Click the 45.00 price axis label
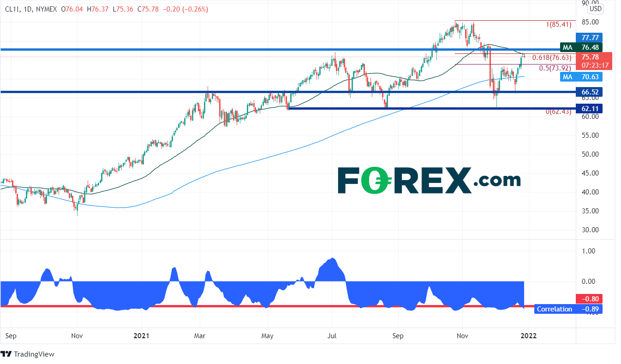The height and width of the screenshot is (364, 621). (x=590, y=173)
